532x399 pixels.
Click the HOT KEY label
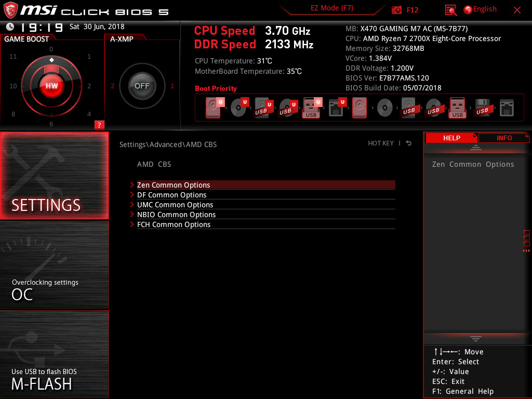(381, 143)
